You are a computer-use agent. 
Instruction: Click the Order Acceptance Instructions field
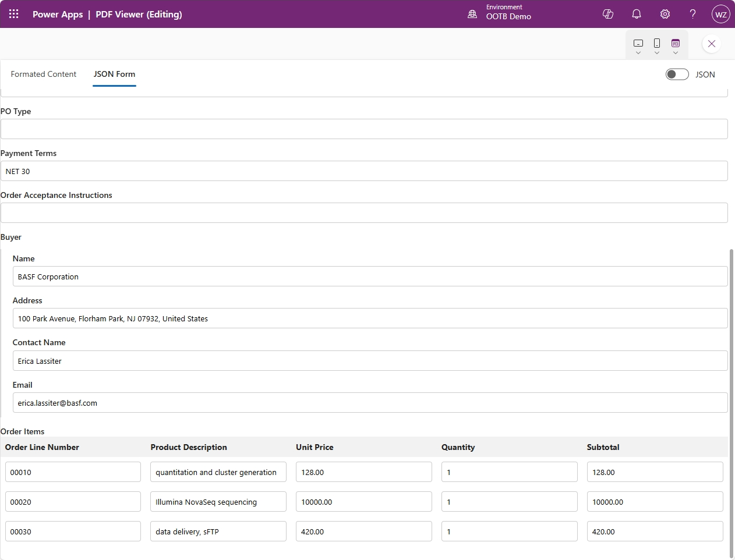click(x=364, y=212)
